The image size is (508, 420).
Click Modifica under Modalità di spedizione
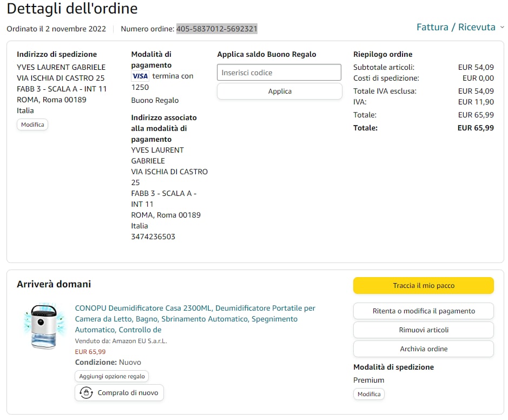click(x=369, y=394)
